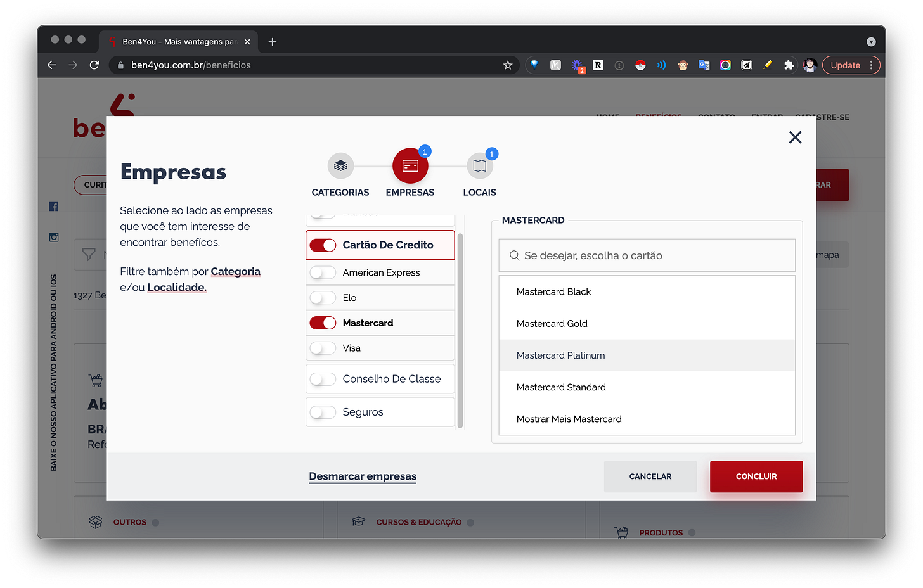Close the Ben4You browser tab
The height and width of the screenshot is (588, 923).
click(247, 42)
